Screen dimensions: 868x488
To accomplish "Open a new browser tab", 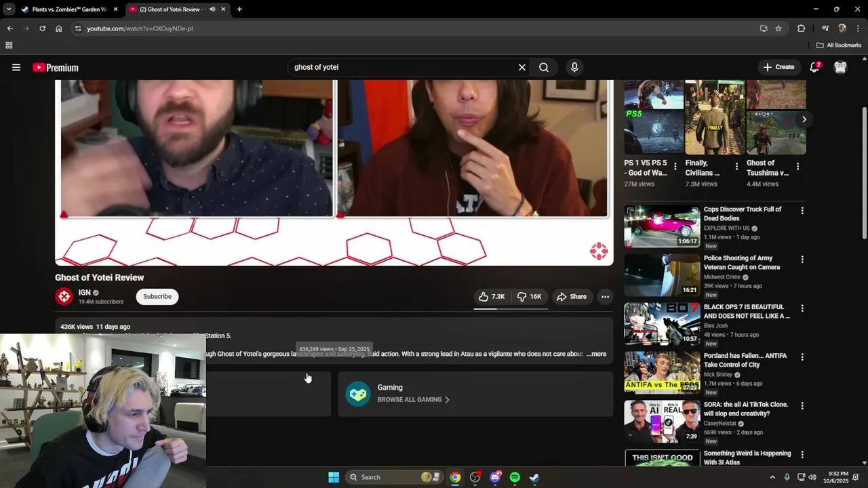I will tap(239, 9).
